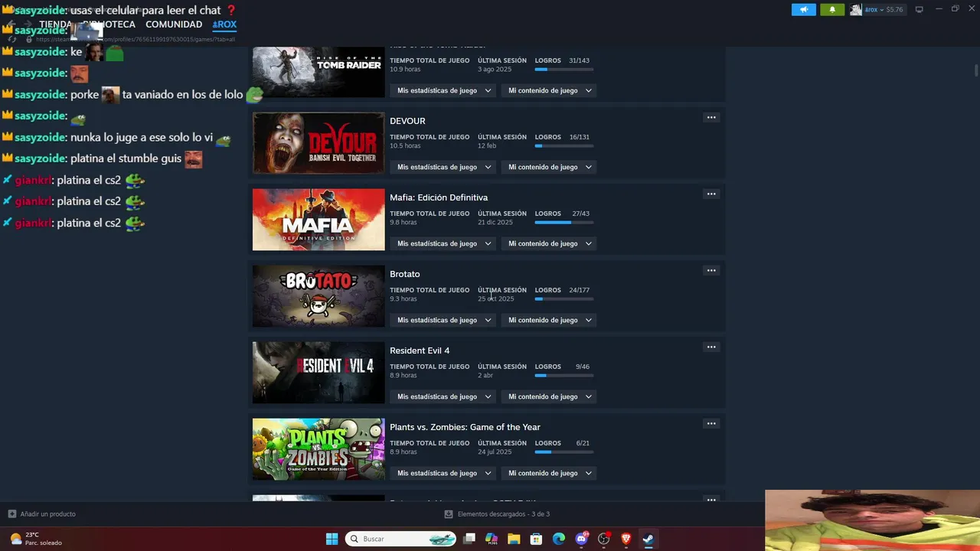Screen dimensions: 980x551
Task: Click Resident Evil 4 achievements count 9/46
Action: 583,367
